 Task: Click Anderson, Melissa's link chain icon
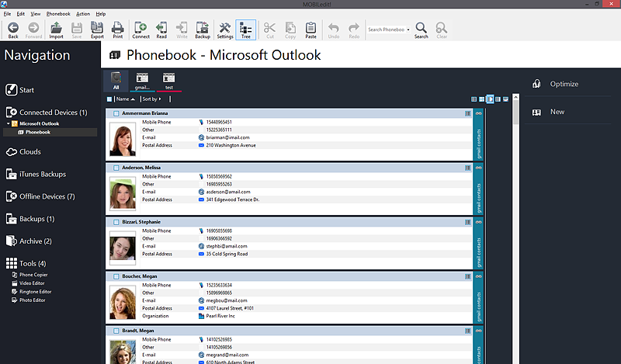tap(478, 168)
